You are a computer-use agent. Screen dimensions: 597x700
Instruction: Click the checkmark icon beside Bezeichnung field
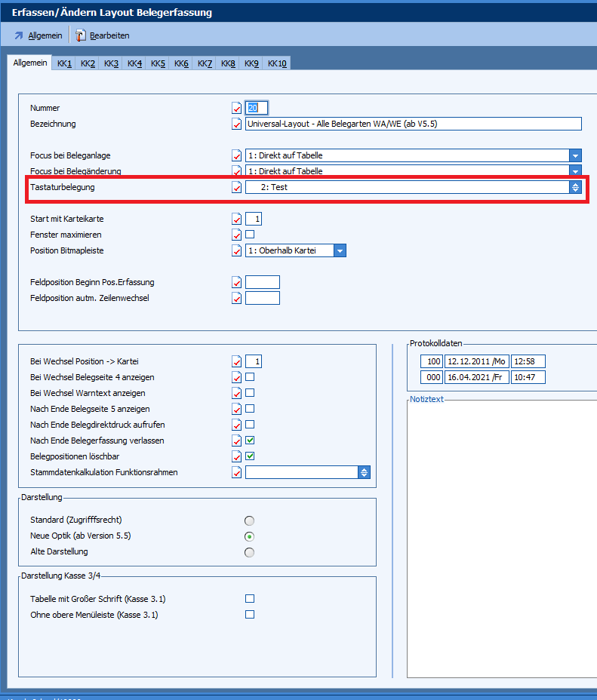pos(237,124)
